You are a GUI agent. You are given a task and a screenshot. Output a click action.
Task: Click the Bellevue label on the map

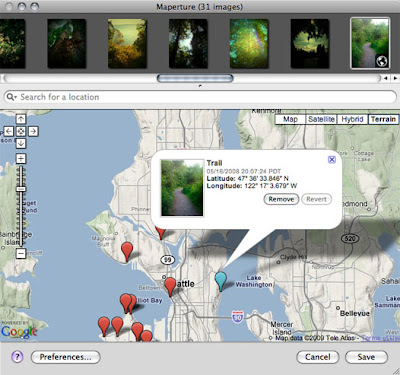coord(355,313)
